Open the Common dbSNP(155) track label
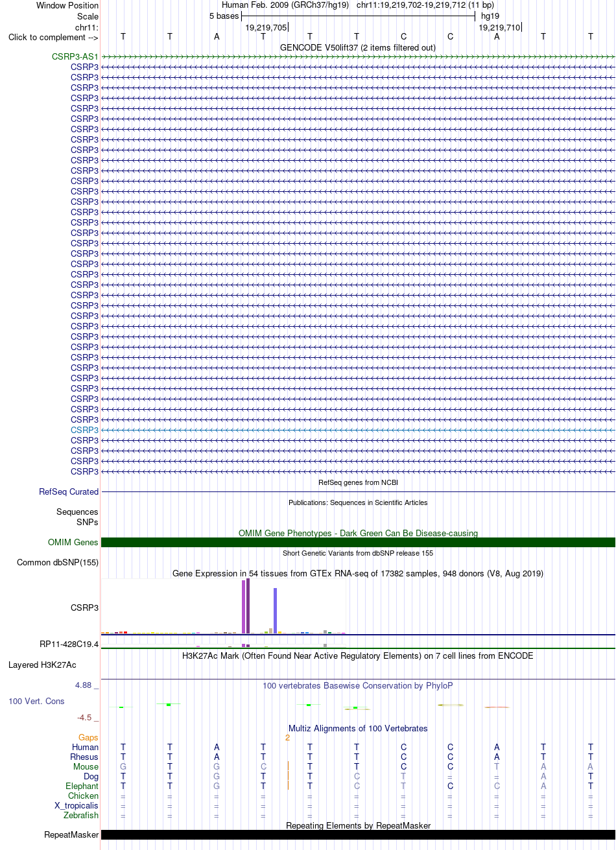Screen dimensions: 616x850 (58, 562)
